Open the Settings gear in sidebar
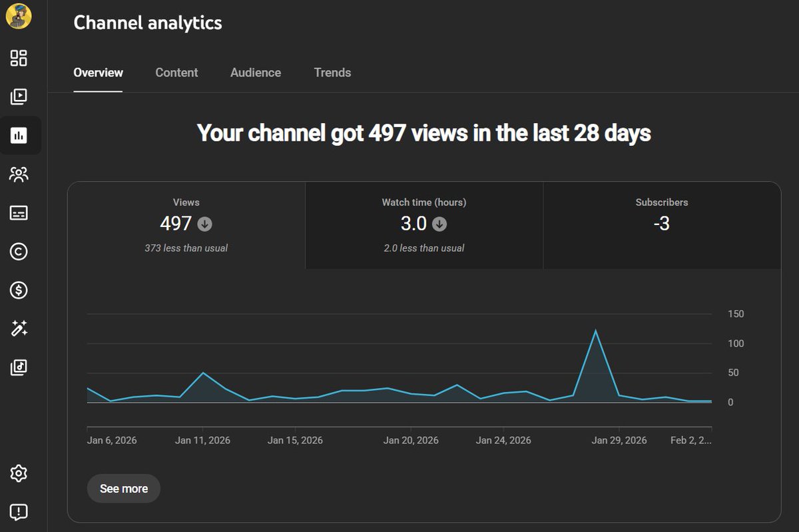Image resolution: width=799 pixels, height=532 pixels. pos(19,473)
